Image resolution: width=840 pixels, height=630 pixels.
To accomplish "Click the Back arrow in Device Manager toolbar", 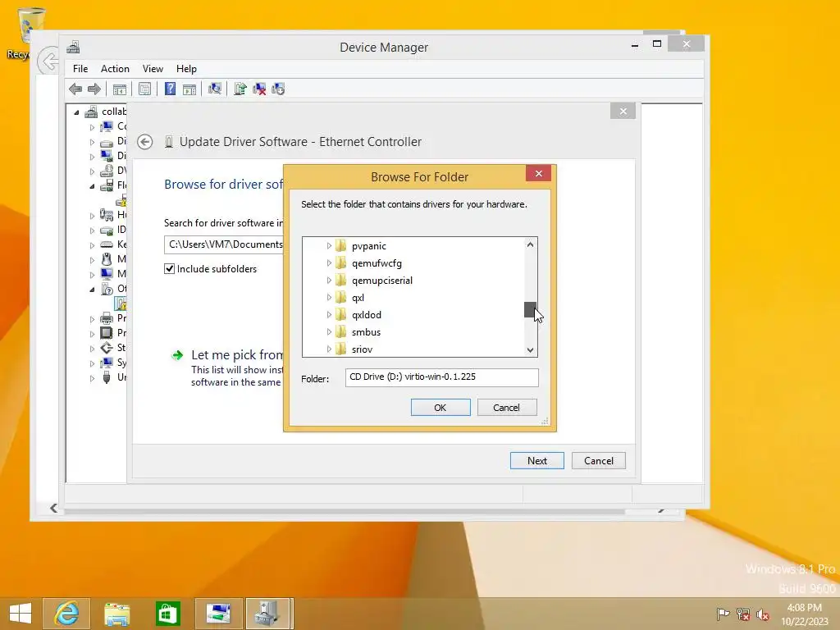I will (x=75, y=89).
